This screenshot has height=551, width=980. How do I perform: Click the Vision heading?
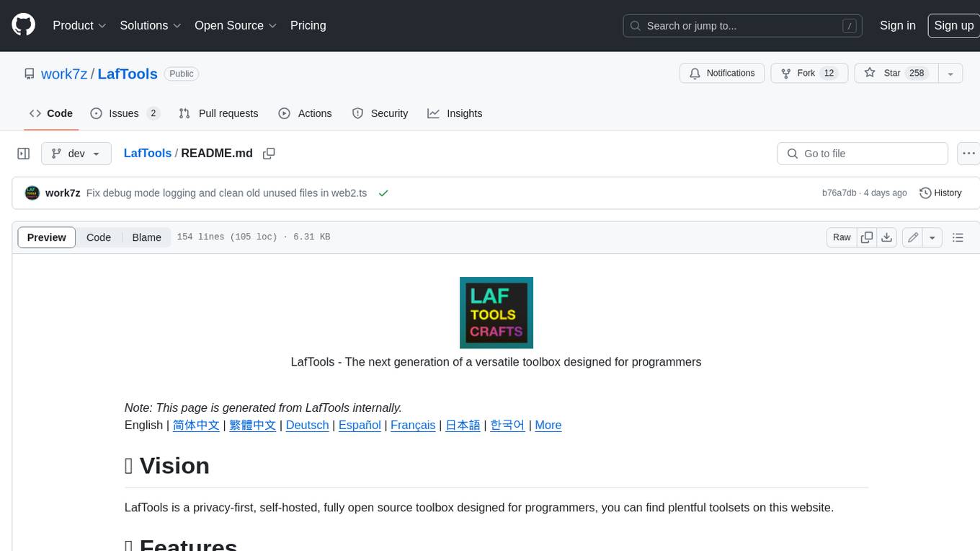point(167,466)
